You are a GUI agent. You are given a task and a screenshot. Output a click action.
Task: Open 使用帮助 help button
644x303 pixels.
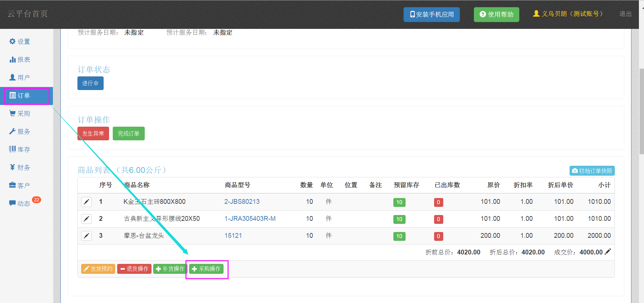[x=497, y=15]
